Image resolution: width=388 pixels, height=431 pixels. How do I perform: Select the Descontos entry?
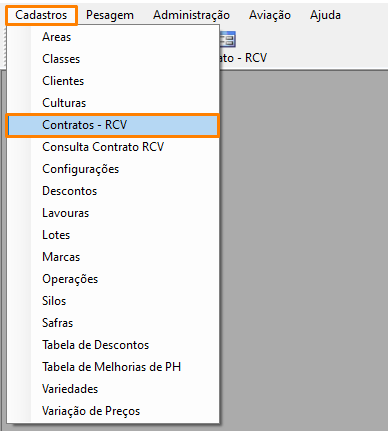(x=113, y=191)
